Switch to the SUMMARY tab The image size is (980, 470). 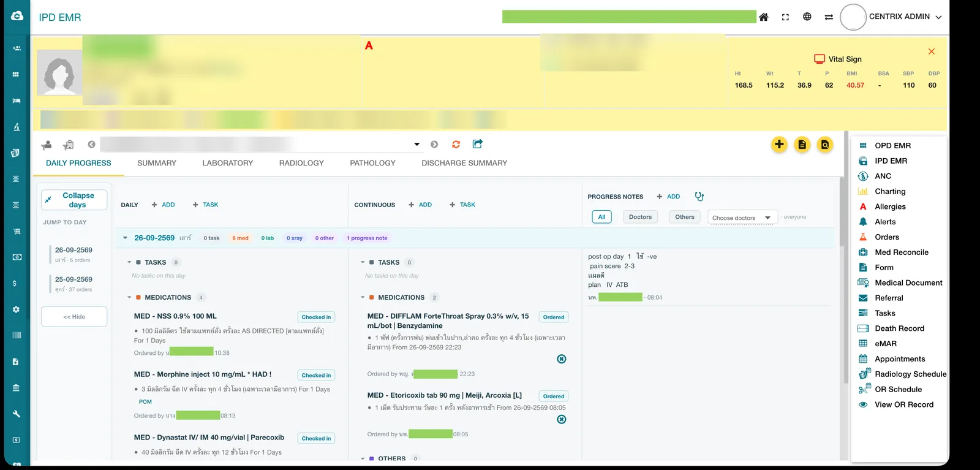click(157, 163)
